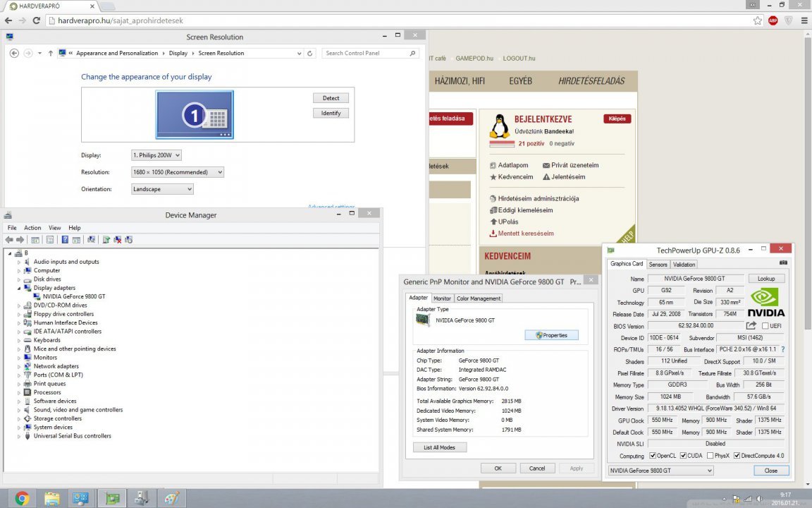The width and height of the screenshot is (812, 508).
Task: Click the Chrome reload page icon
Action: coord(36,20)
